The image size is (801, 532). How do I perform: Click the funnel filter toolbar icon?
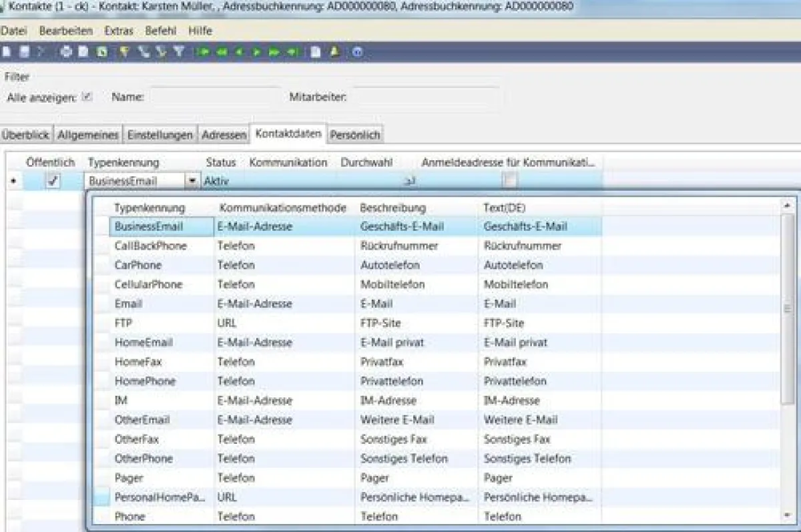(179, 52)
